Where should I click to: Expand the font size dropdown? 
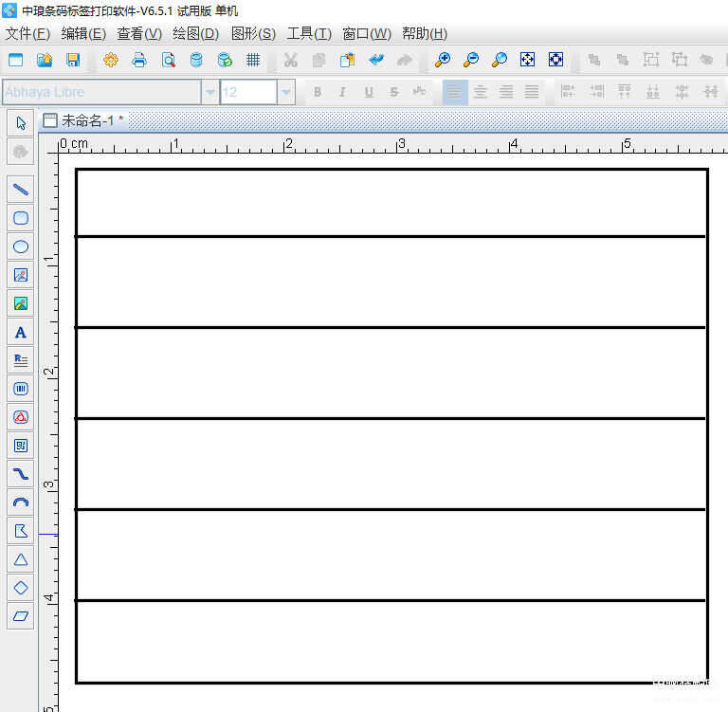pos(286,92)
